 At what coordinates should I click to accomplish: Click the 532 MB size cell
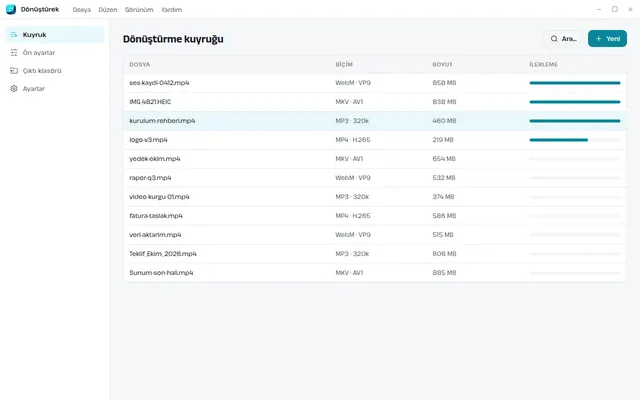point(444,178)
